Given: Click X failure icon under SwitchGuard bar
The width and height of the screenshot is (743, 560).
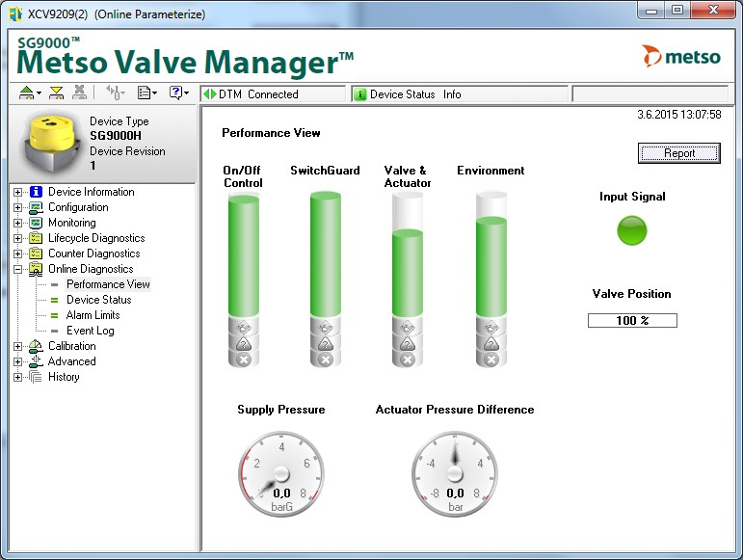Looking at the screenshot, I should [326, 360].
